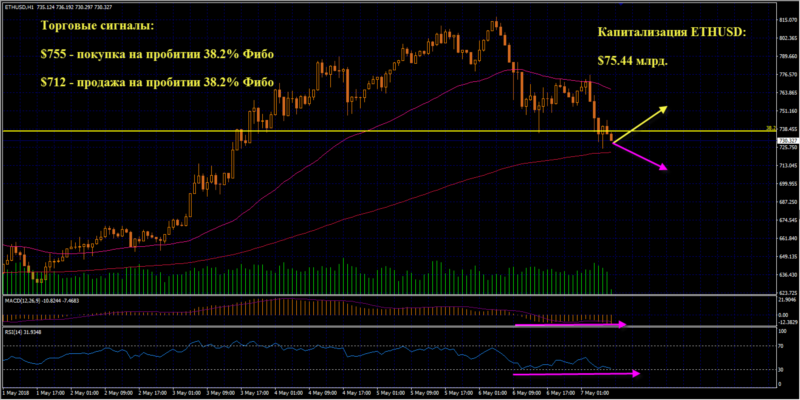Click the '1 May 2018' time axis label
The image size is (800, 400).
[14, 394]
